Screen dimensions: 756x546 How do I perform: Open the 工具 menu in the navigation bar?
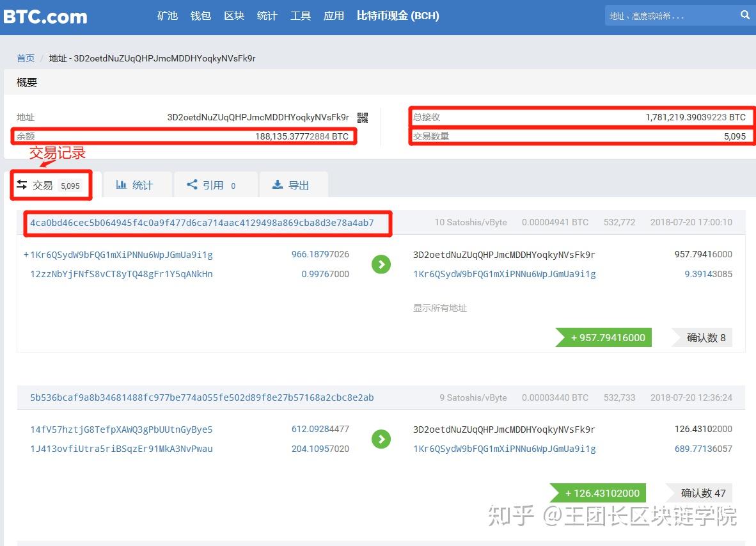coord(301,16)
